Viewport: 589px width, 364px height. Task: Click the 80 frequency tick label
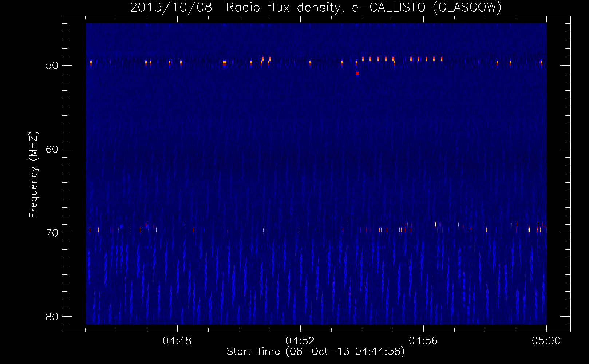52,317
